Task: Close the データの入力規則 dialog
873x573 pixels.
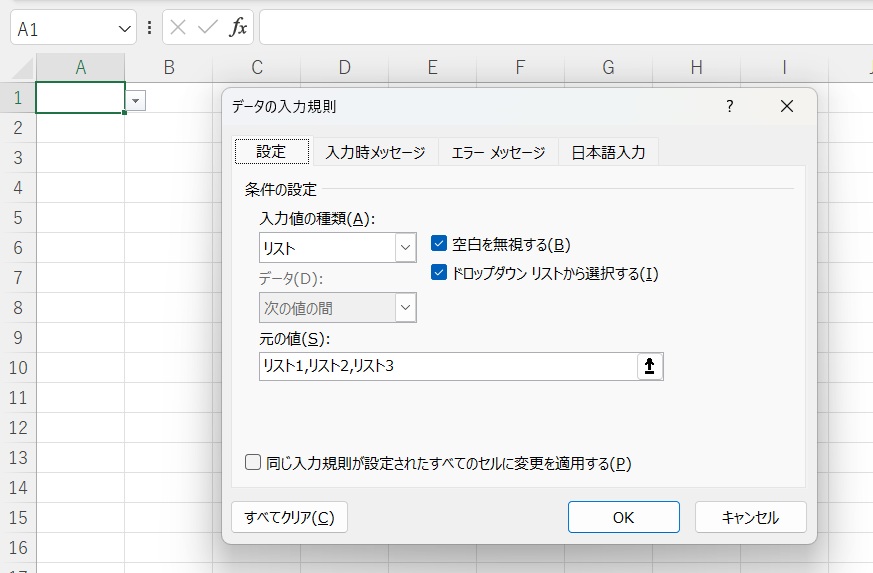Action: pos(786,106)
